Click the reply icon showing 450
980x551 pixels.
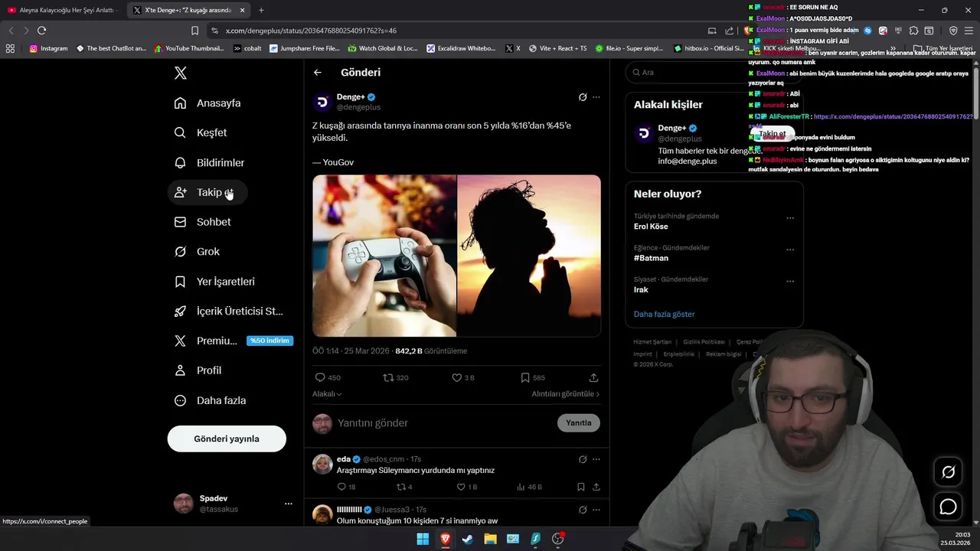[328, 377]
